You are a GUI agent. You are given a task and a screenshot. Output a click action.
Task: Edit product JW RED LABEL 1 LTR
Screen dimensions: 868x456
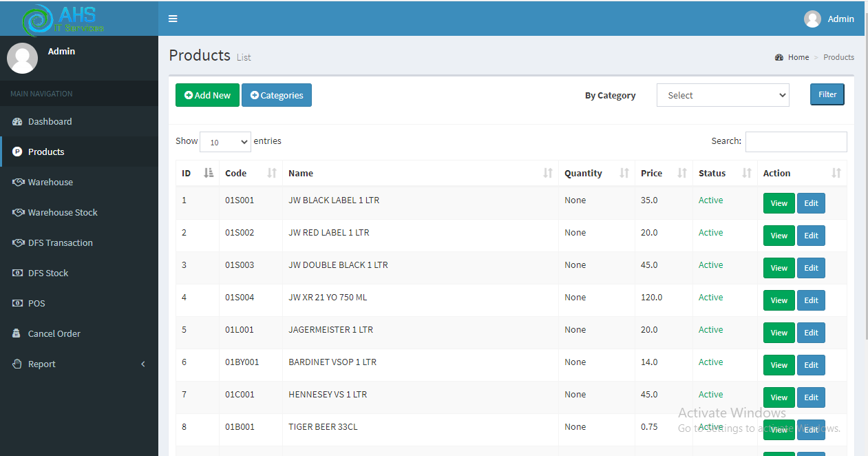pos(811,236)
